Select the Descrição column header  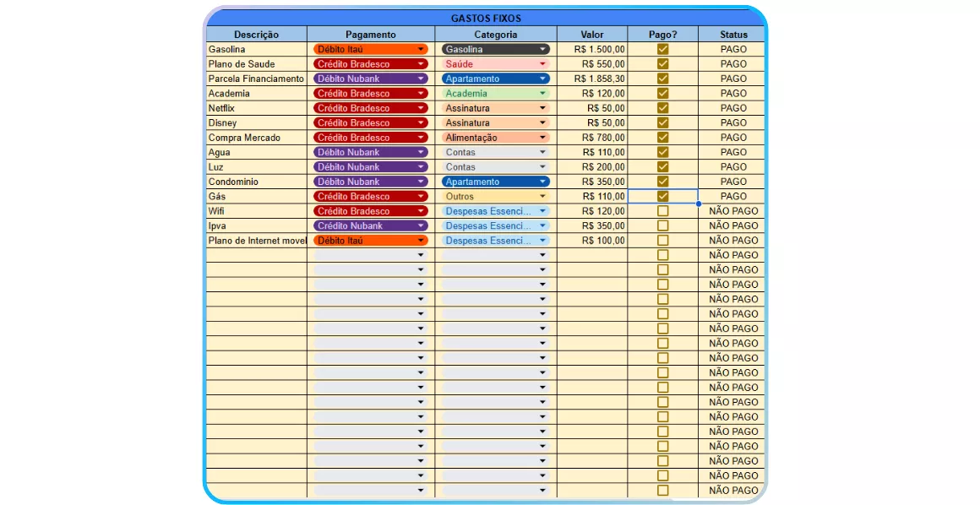click(x=256, y=35)
